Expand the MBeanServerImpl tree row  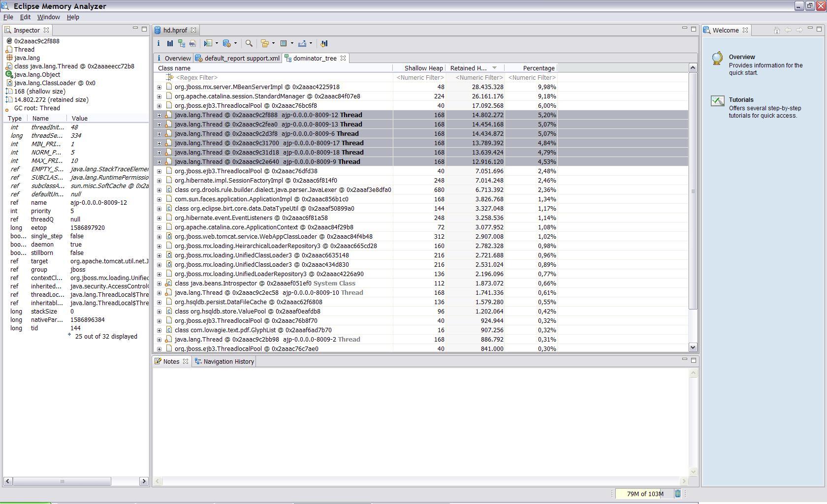pyautogui.click(x=159, y=87)
